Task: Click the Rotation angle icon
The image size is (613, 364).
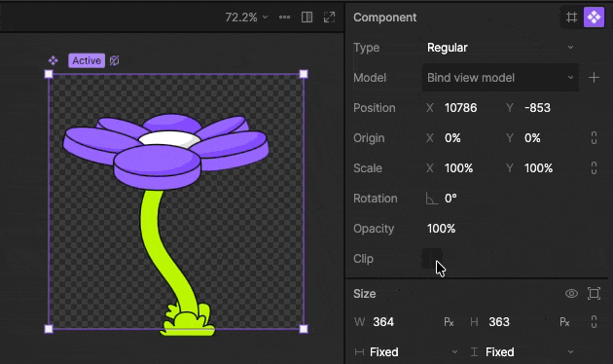Action: tap(431, 199)
